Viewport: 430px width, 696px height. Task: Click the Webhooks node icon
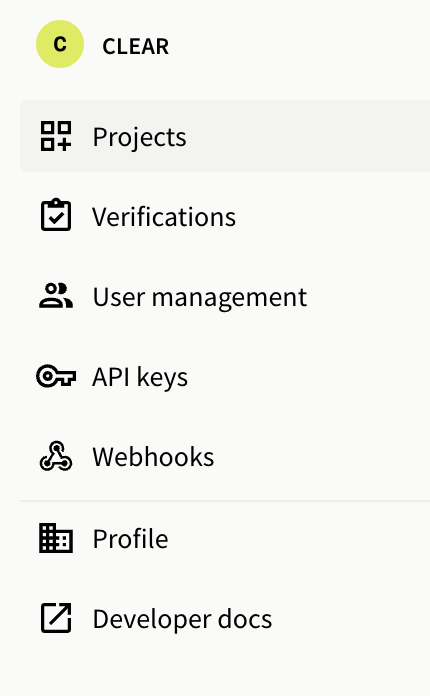click(x=56, y=456)
